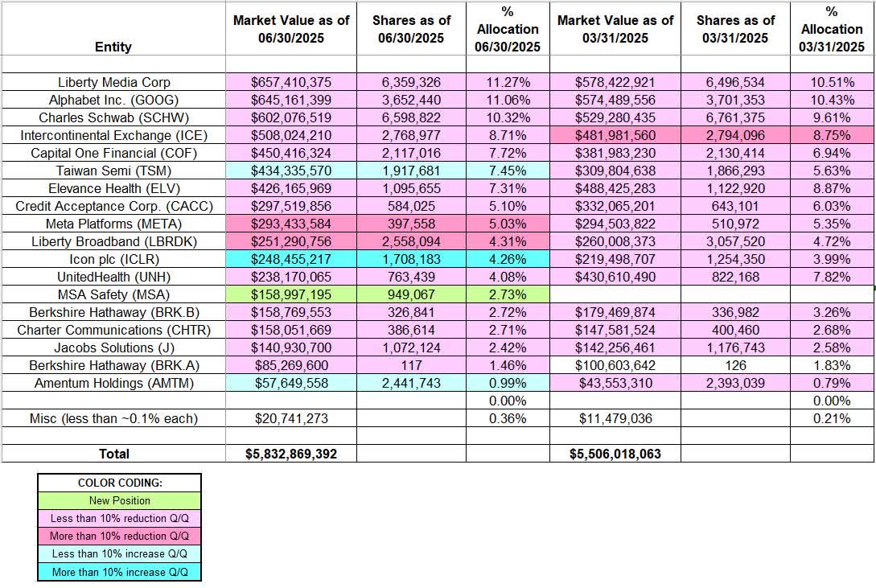This screenshot has width=876, height=588.
Task: Click the Liberty Media Corp entity cell
Action: [113, 82]
